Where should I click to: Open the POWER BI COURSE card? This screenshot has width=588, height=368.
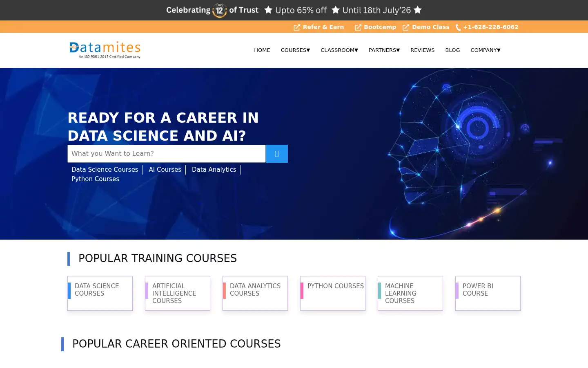click(x=488, y=293)
